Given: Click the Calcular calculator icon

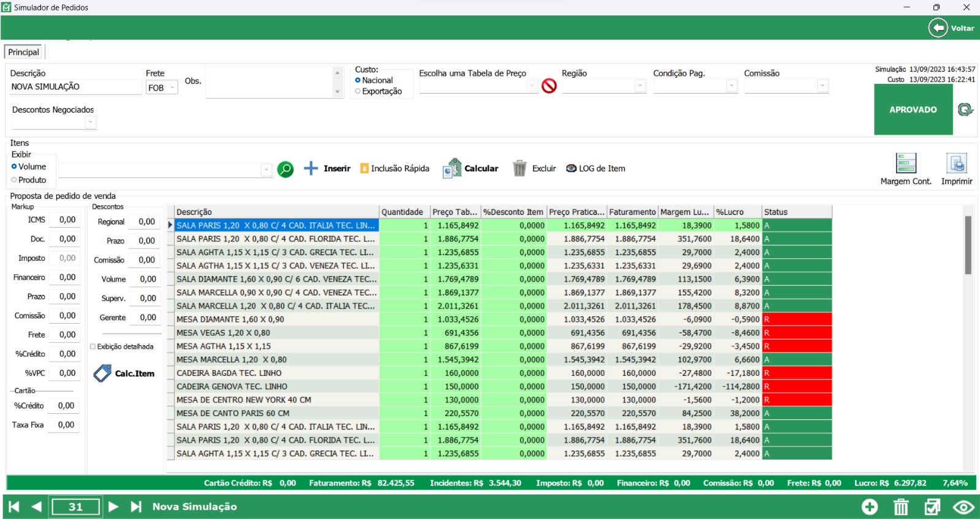Looking at the screenshot, I should (452, 168).
